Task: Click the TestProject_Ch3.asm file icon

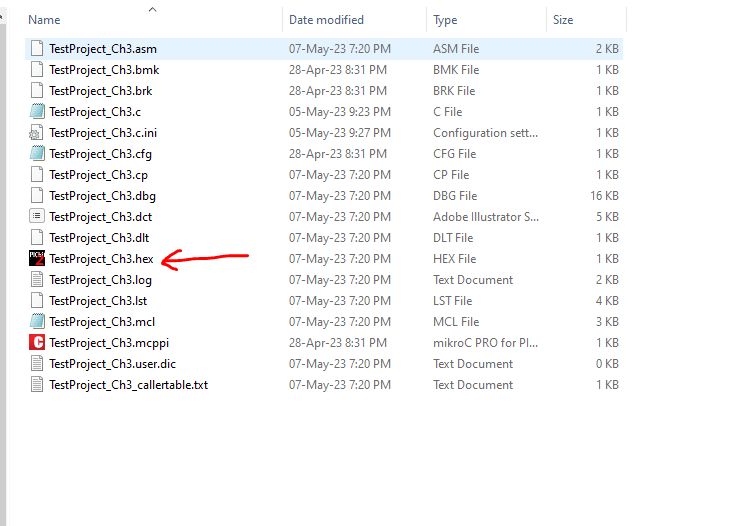Action: point(37,49)
